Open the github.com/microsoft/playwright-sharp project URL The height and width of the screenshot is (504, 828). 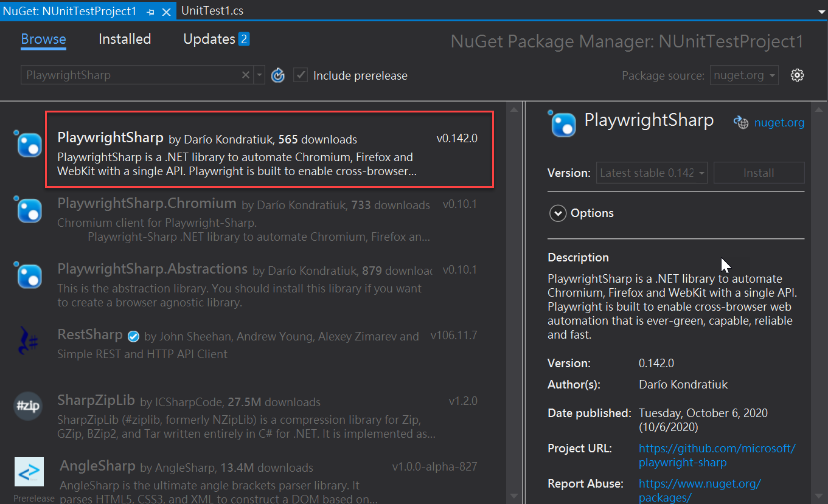tap(717, 455)
